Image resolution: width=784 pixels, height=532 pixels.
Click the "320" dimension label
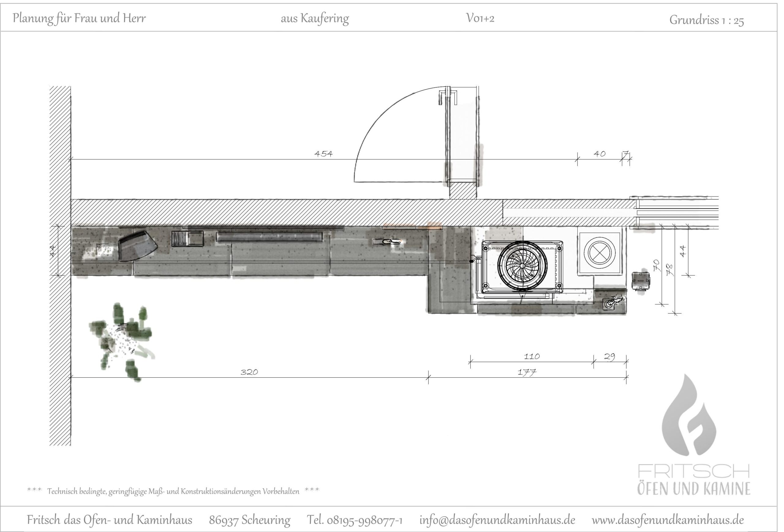[x=249, y=372]
